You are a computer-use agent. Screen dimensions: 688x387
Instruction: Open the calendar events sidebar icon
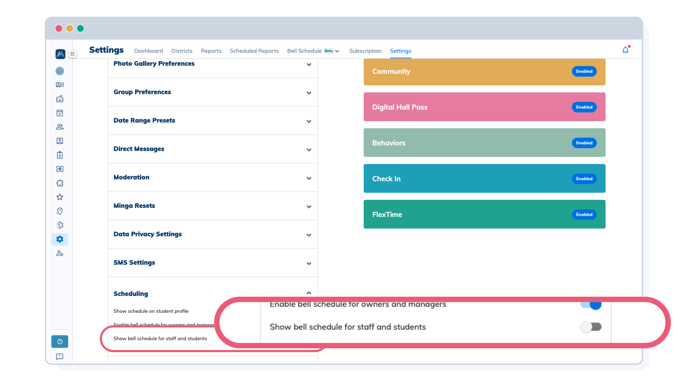click(x=60, y=113)
